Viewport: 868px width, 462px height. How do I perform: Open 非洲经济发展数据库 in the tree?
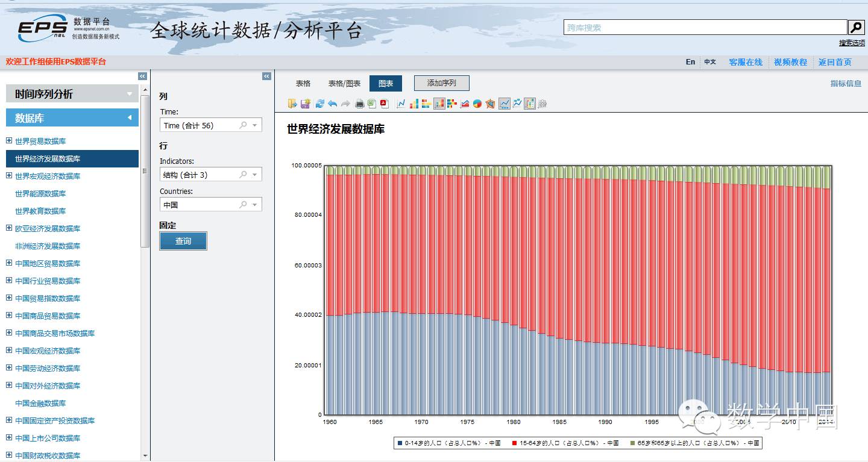pyautogui.click(x=48, y=246)
